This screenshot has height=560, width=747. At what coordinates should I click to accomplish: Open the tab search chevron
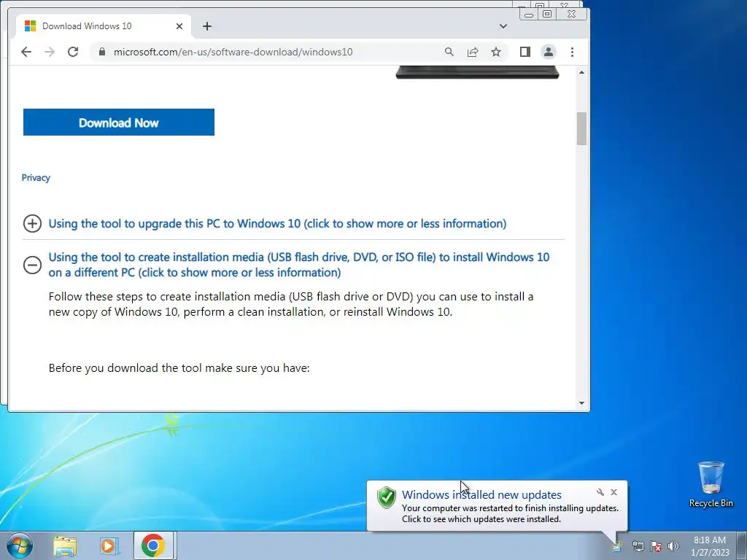coord(503,26)
